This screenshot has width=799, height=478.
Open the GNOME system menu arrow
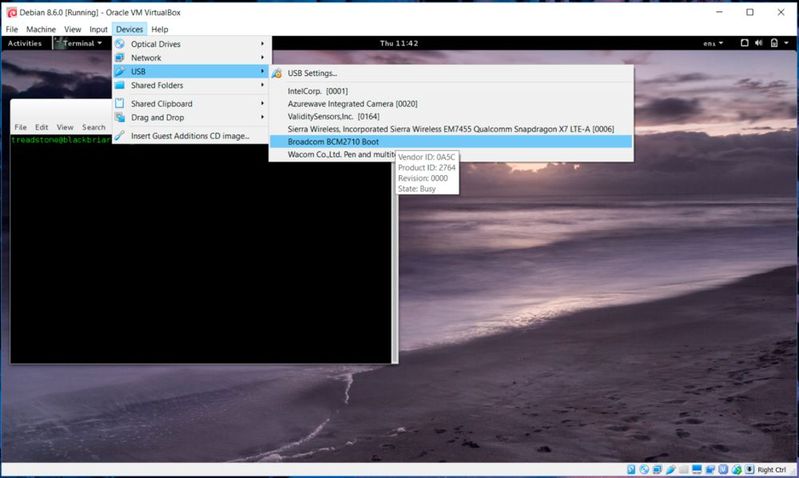pos(786,43)
